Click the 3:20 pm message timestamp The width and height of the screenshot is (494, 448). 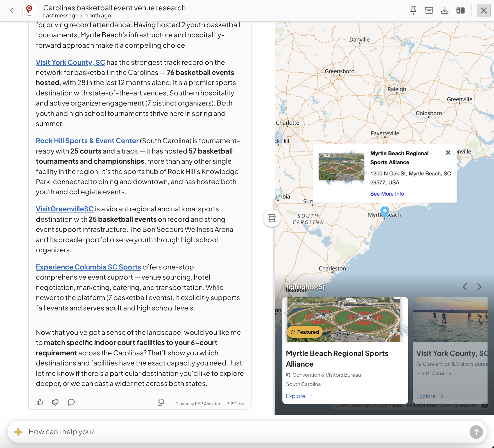click(x=235, y=404)
